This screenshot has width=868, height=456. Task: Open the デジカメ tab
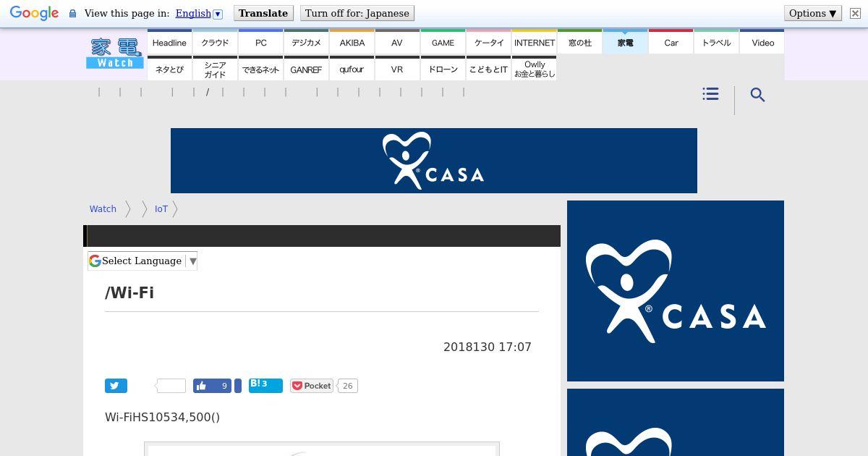306,42
